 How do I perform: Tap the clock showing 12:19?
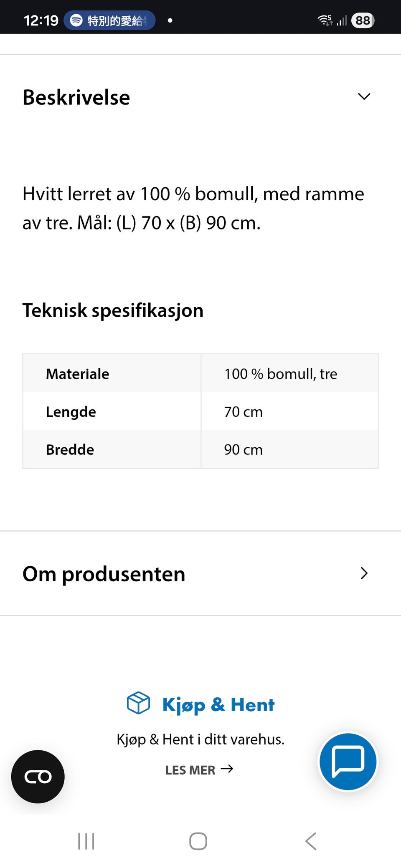tap(41, 20)
